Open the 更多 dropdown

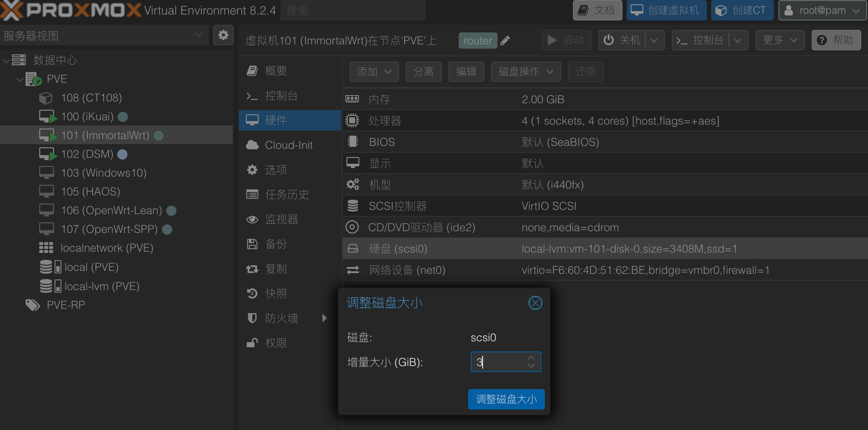click(780, 40)
